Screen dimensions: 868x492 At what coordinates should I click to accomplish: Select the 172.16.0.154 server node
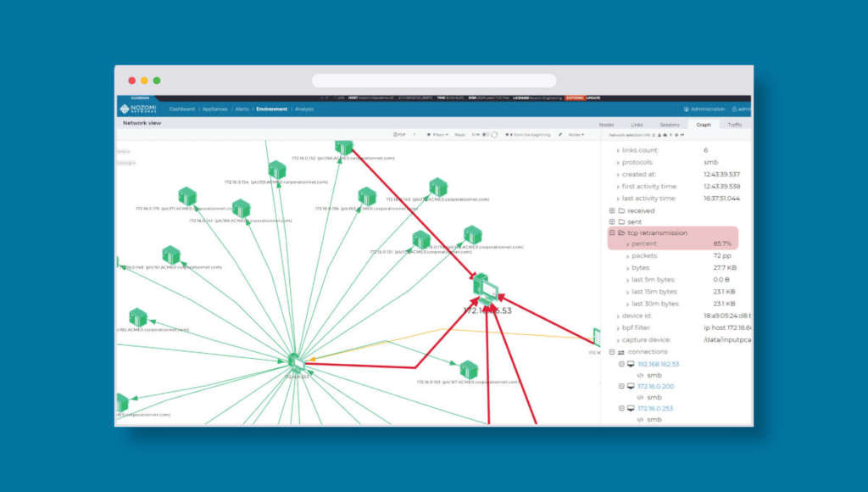[x=277, y=171]
